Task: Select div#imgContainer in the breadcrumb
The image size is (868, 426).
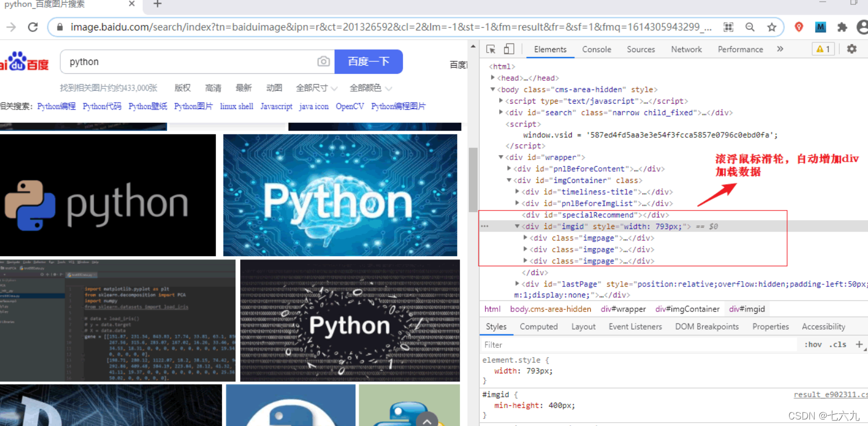Action: tap(687, 309)
